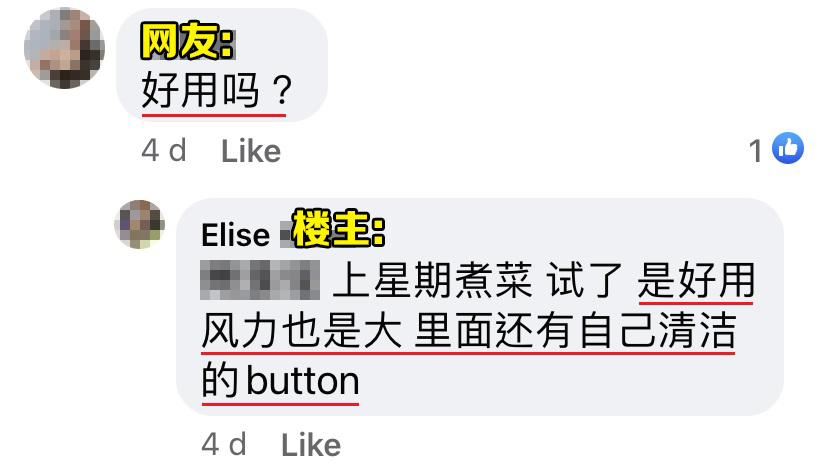Open the top commenter's pixelated avatar
Image resolution: width=828 pixels, height=465 pixels.
(64, 48)
